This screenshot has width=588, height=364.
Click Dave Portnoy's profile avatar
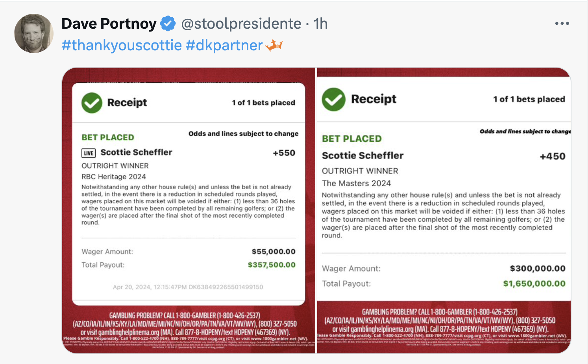[34, 33]
